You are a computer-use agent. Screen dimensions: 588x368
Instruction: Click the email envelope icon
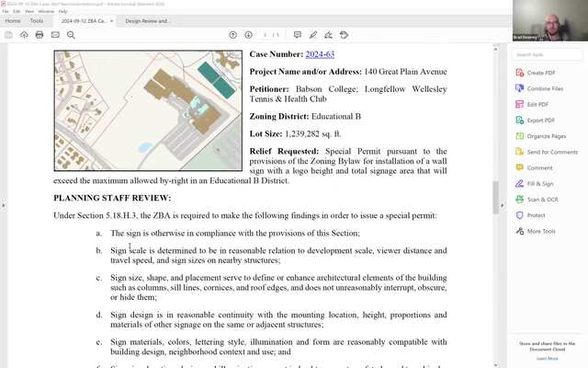pos(55,35)
